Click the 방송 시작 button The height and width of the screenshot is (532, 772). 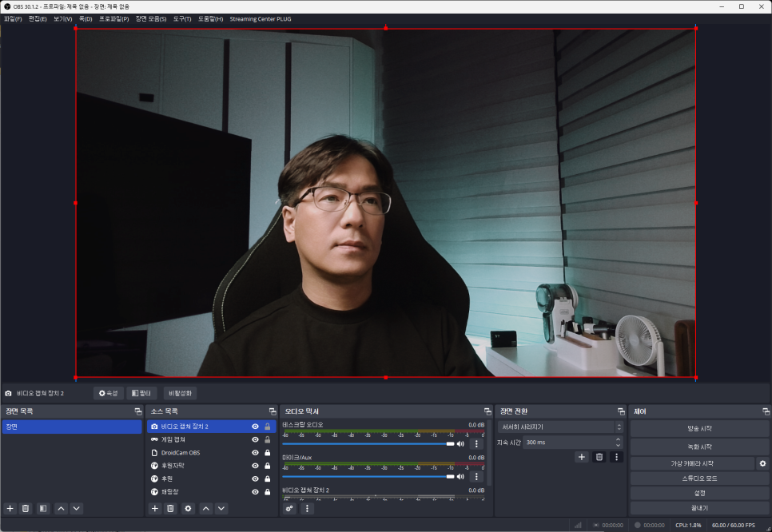pyautogui.click(x=699, y=429)
